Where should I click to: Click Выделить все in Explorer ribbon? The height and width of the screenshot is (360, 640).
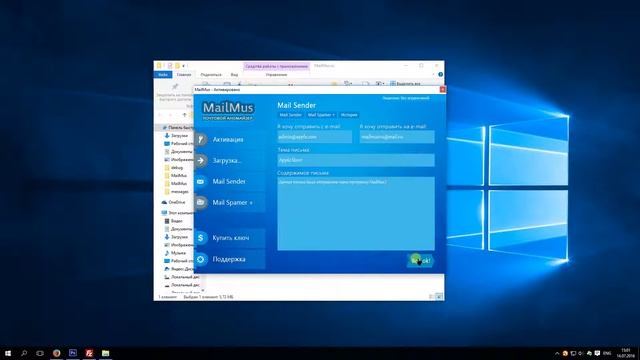click(x=405, y=84)
